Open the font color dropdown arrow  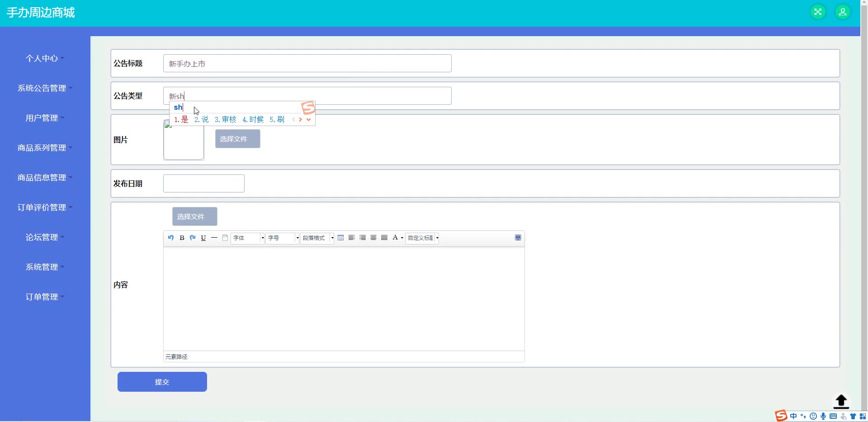(x=402, y=238)
